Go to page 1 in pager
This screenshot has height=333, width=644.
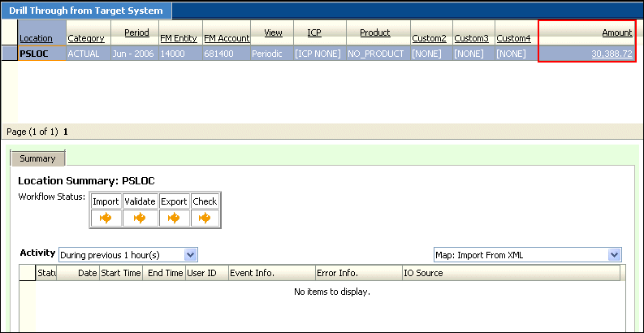click(66, 132)
